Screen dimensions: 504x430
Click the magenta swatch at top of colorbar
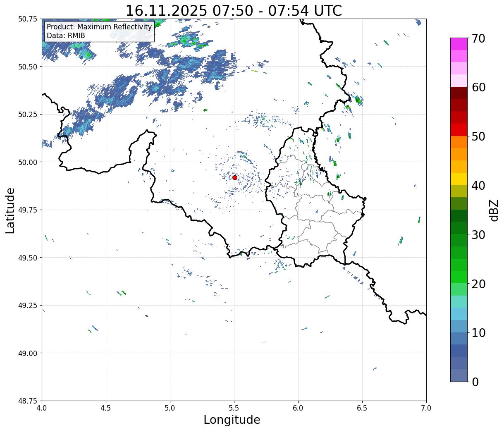coord(459,44)
